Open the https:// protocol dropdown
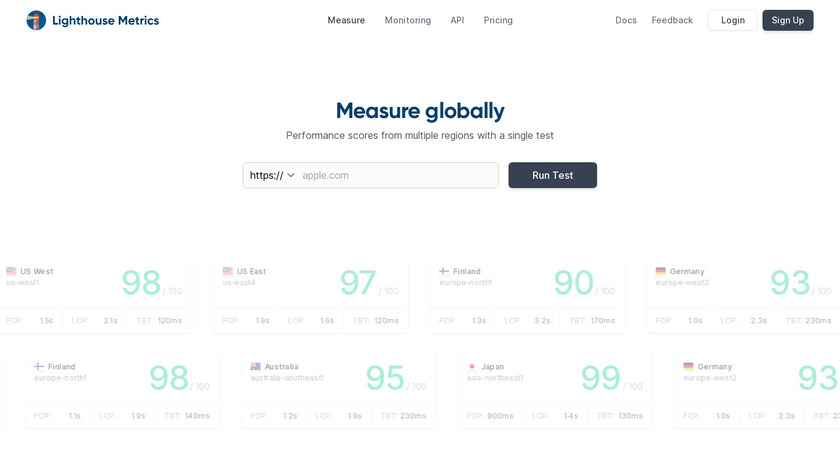Screen dimensions: 840x472 tap(272, 175)
